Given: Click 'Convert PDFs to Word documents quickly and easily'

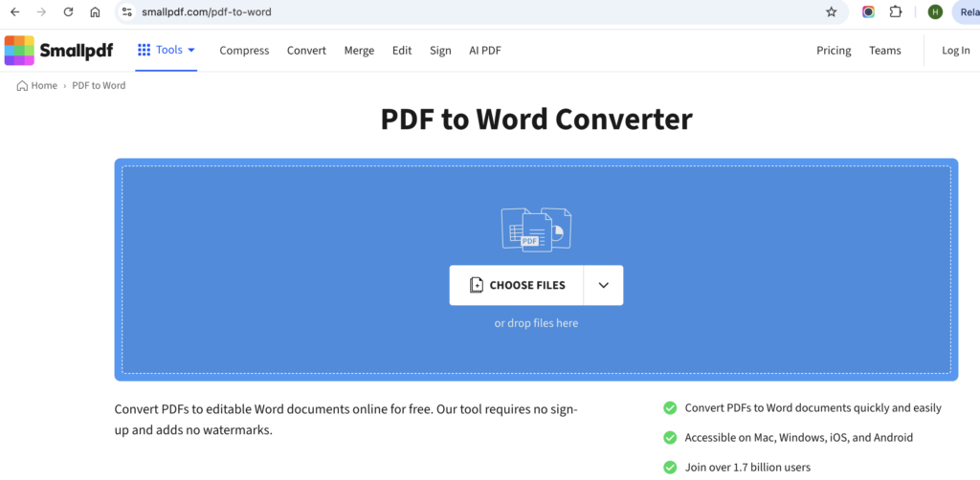Looking at the screenshot, I should (x=813, y=408).
